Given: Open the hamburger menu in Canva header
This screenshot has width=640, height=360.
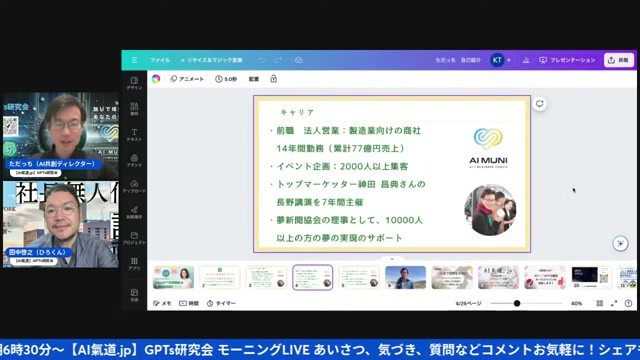Looking at the screenshot, I should 134,60.
